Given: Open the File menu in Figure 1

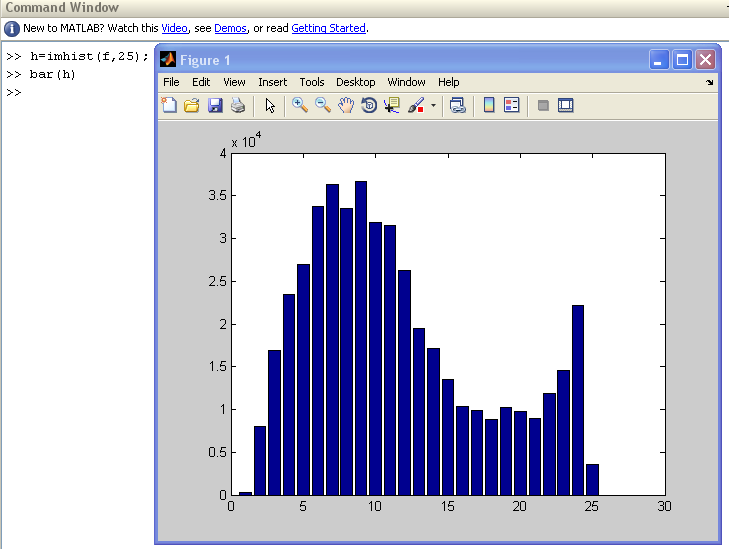Looking at the screenshot, I should 171,82.
